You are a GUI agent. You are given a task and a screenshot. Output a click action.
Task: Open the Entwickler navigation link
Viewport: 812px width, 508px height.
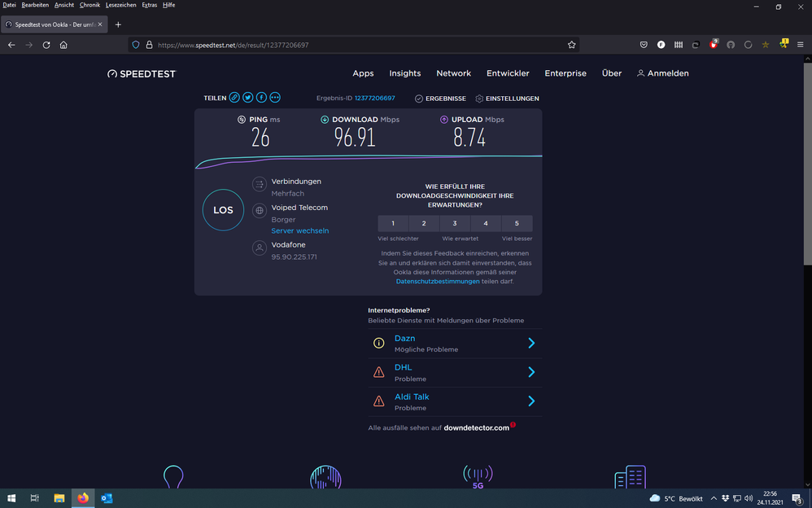click(x=508, y=73)
